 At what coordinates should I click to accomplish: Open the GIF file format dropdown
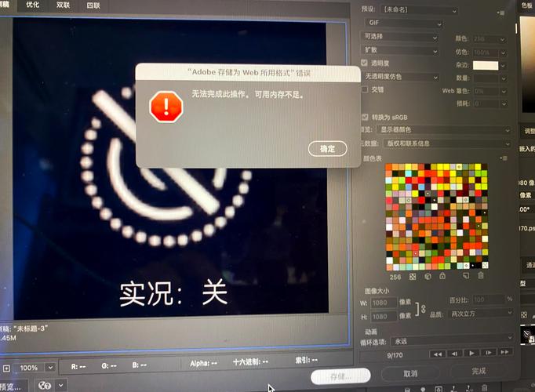click(x=403, y=23)
